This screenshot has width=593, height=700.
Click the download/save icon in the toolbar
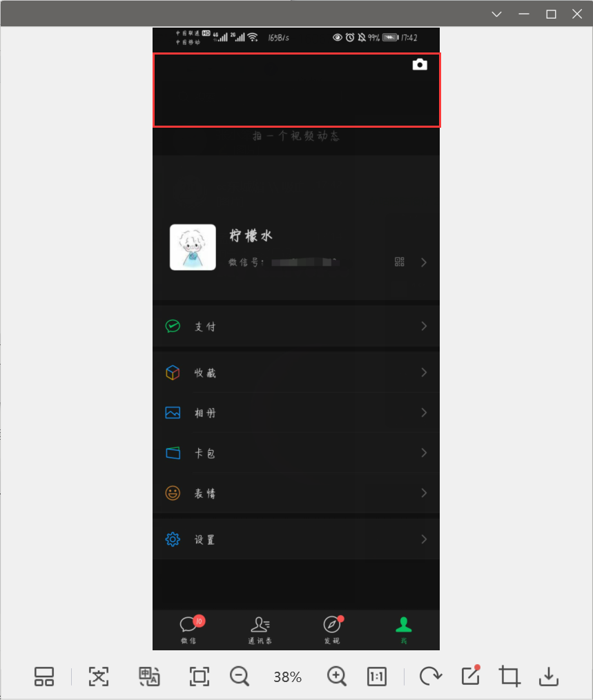pyautogui.click(x=549, y=677)
